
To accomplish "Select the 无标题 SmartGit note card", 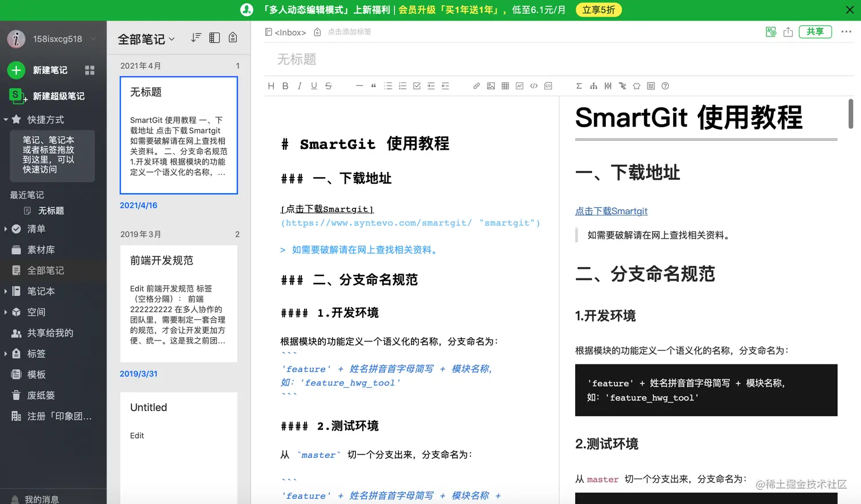I will [179, 136].
